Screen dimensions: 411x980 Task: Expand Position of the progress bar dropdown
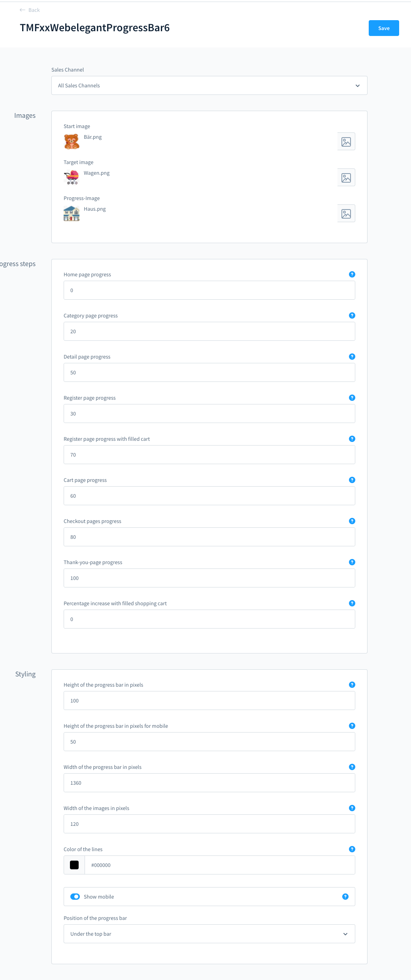pyautogui.click(x=209, y=934)
